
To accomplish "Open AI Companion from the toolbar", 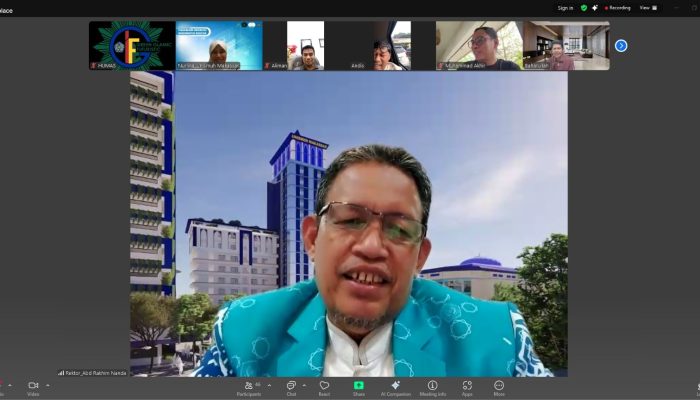I will point(396,388).
